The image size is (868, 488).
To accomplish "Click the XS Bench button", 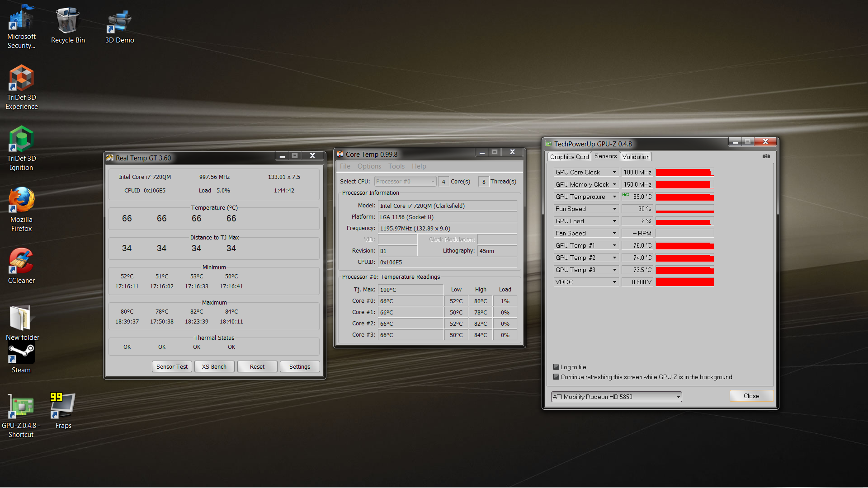I will click(214, 366).
